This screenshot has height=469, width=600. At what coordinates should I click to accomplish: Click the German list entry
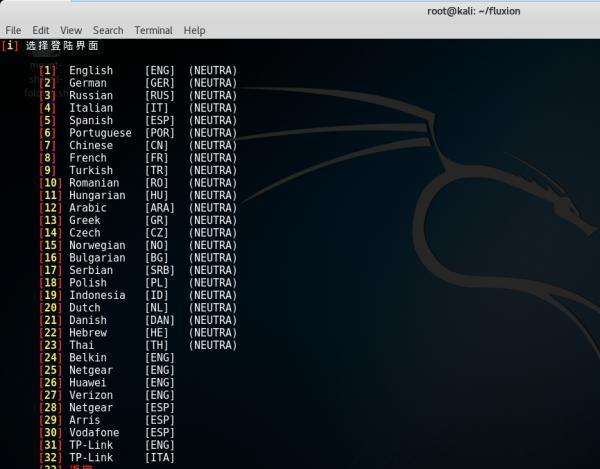point(88,83)
